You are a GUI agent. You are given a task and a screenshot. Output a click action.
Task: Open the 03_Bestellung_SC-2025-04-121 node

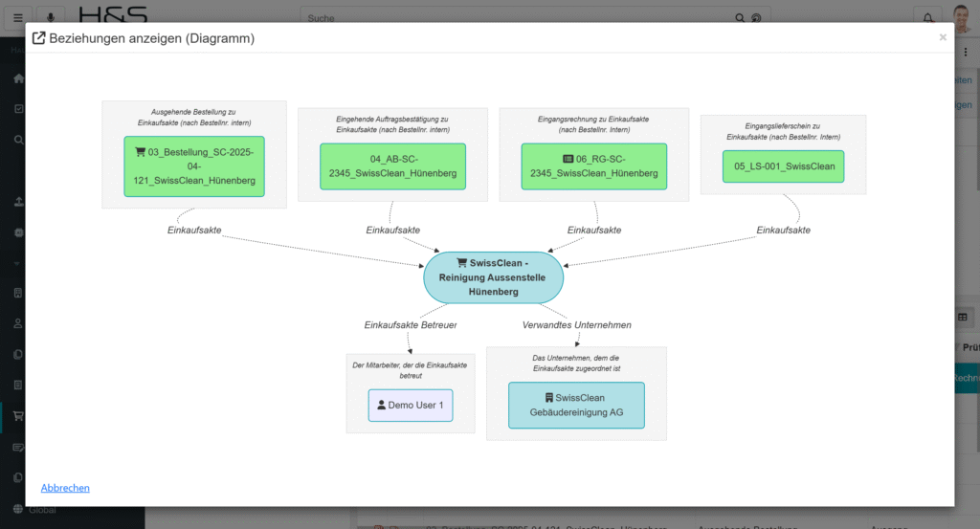[x=194, y=166]
